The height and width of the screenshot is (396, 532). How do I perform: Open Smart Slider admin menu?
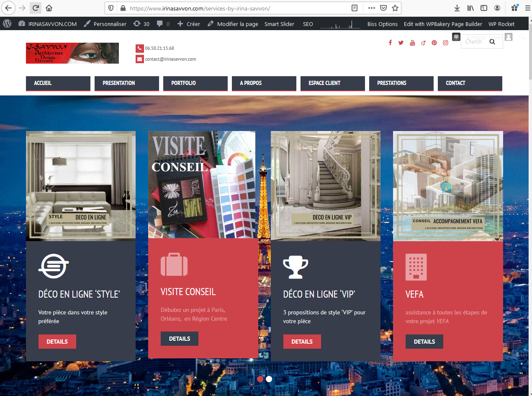[x=279, y=24]
